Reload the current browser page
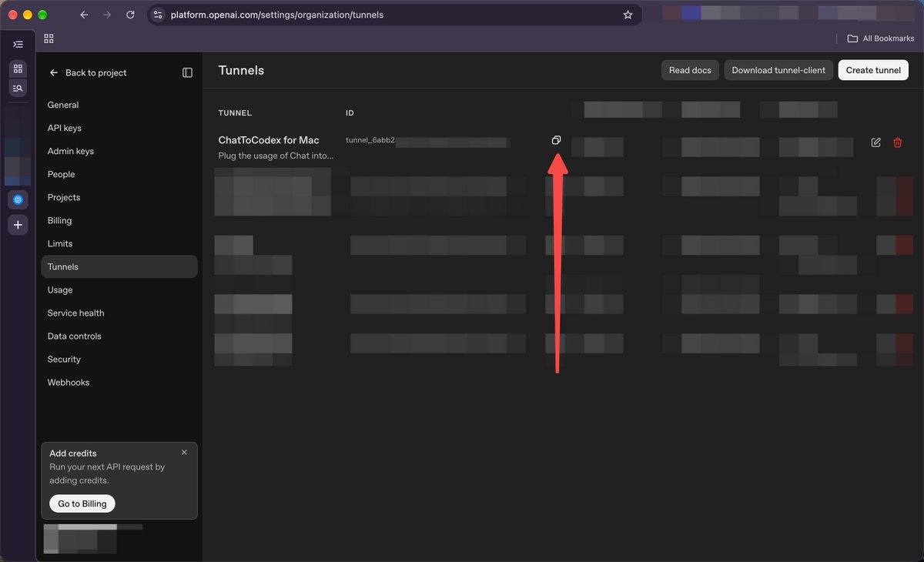924x562 pixels. (130, 15)
